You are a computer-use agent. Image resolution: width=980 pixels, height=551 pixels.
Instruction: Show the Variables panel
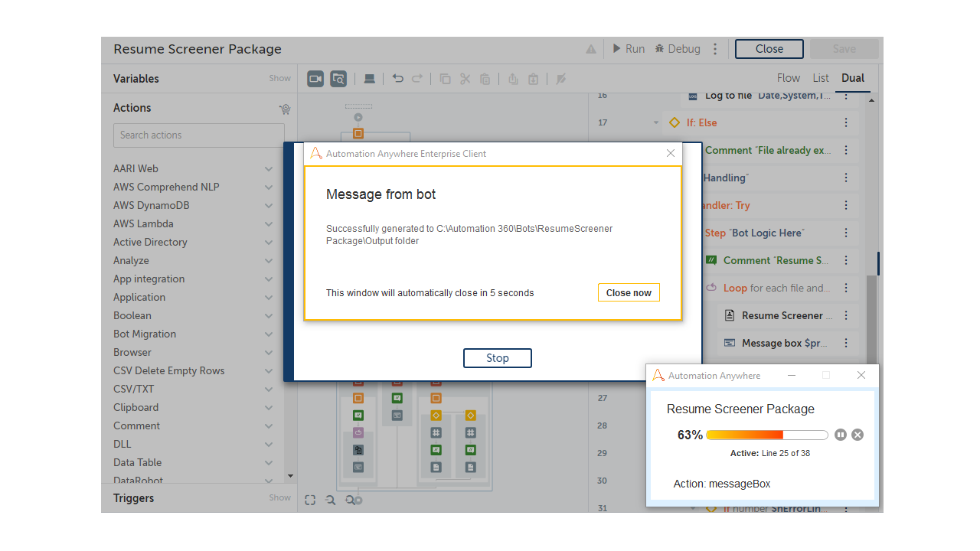[279, 78]
